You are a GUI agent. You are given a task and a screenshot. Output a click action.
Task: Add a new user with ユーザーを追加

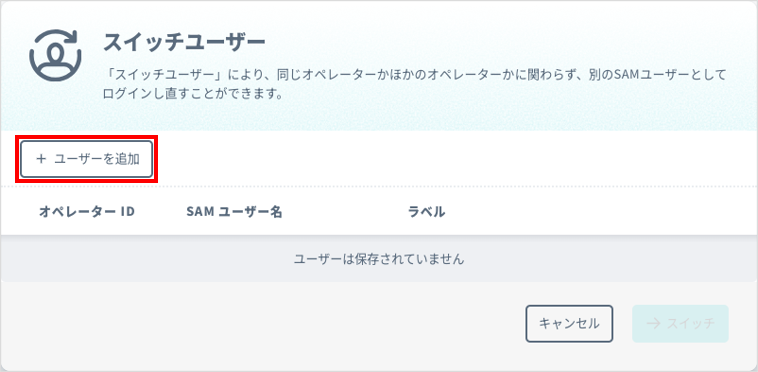[x=87, y=159]
